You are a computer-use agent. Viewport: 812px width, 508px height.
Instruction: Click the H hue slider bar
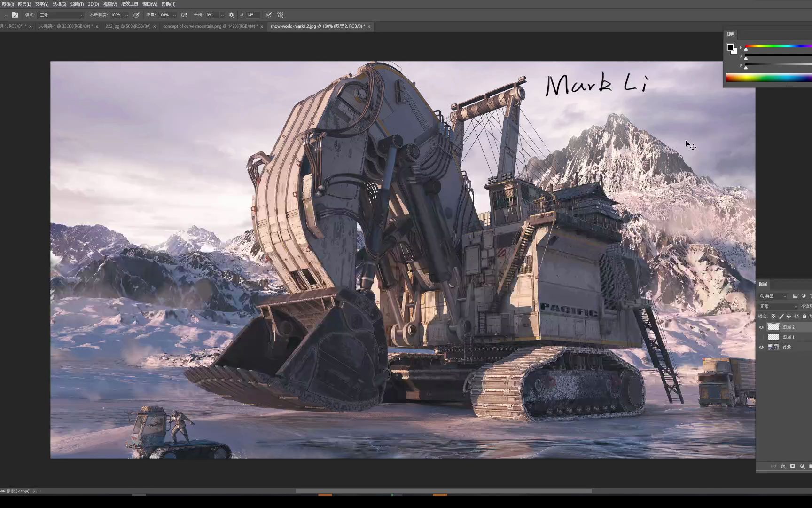(778, 46)
